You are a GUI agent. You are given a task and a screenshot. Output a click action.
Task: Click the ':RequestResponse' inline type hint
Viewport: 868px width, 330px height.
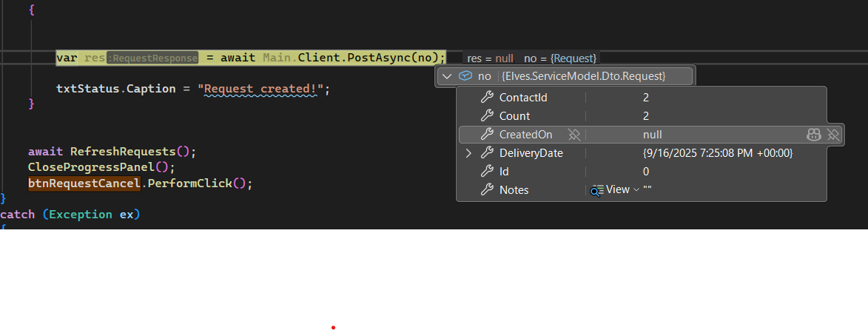click(x=153, y=58)
